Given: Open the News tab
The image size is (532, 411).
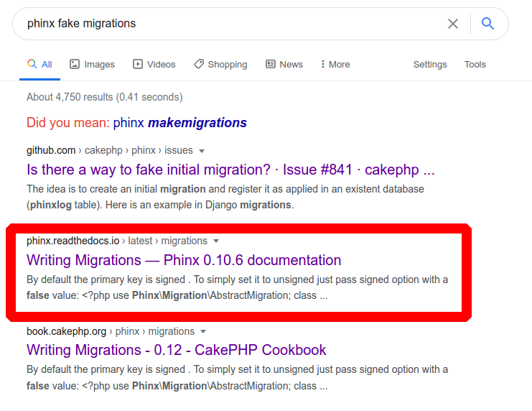Looking at the screenshot, I should pyautogui.click(x=284, y=64).
